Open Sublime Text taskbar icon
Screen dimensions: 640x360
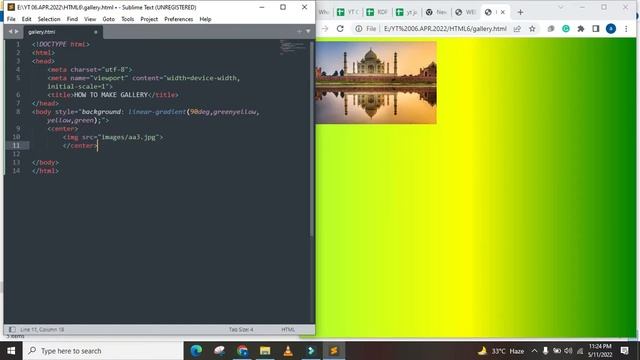333,351
